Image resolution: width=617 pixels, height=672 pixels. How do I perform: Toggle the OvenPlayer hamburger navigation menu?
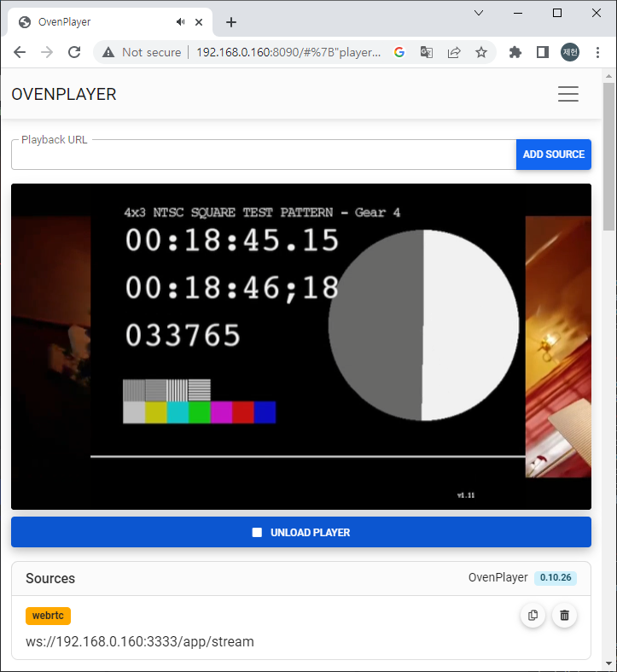click(568, 95)
